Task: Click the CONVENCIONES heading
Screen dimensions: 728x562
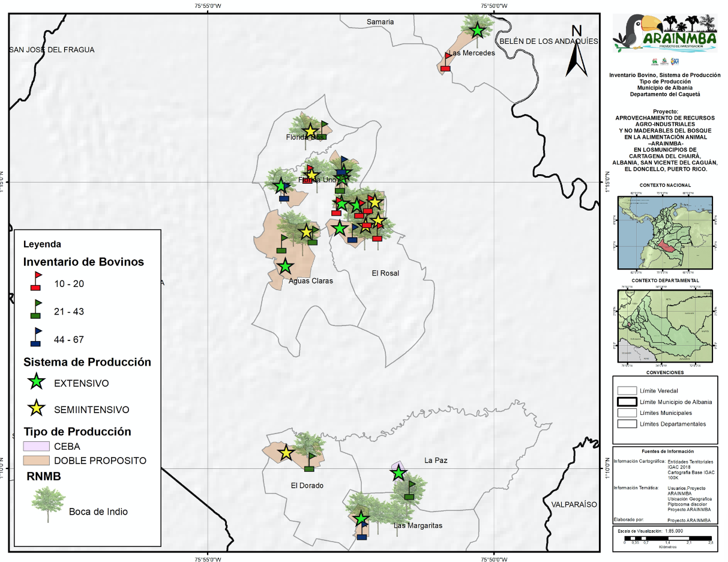Action: coord(665,372)
